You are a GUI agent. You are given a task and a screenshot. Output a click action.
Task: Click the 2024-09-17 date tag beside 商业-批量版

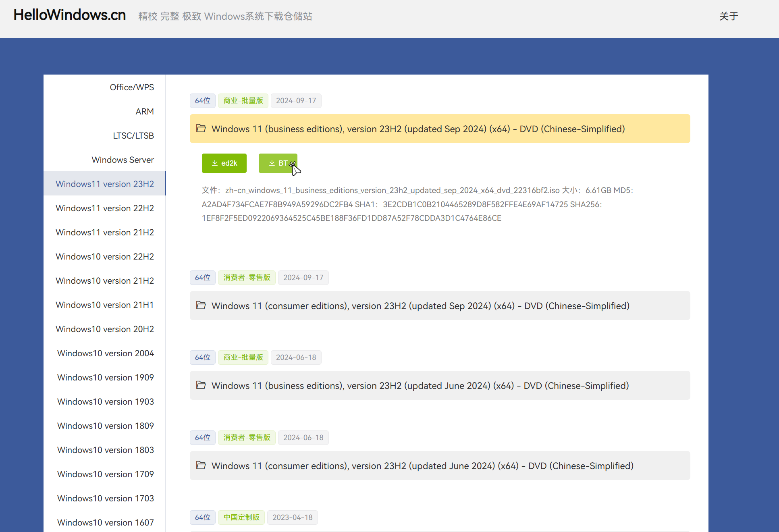(x=296, y=100)
